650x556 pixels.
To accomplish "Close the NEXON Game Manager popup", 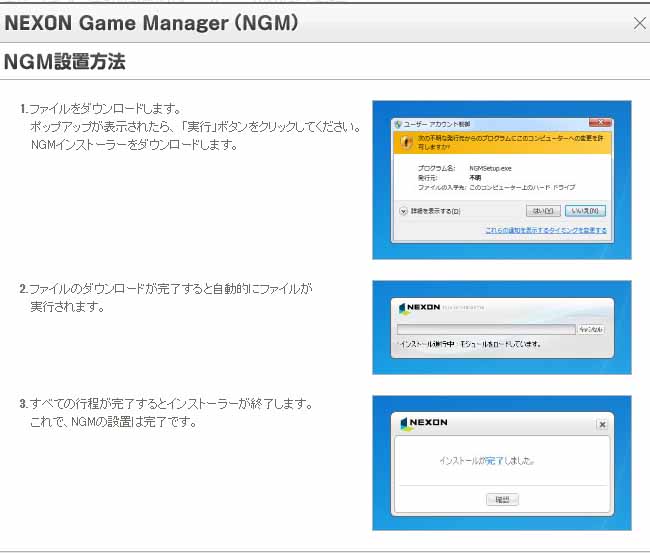I will point(640,23).
